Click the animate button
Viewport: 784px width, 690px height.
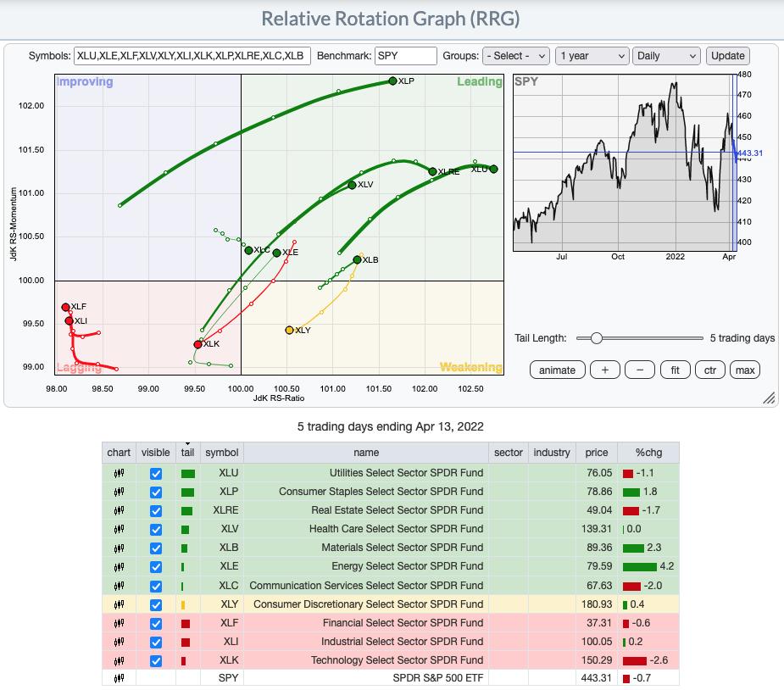tap(557, 370)
